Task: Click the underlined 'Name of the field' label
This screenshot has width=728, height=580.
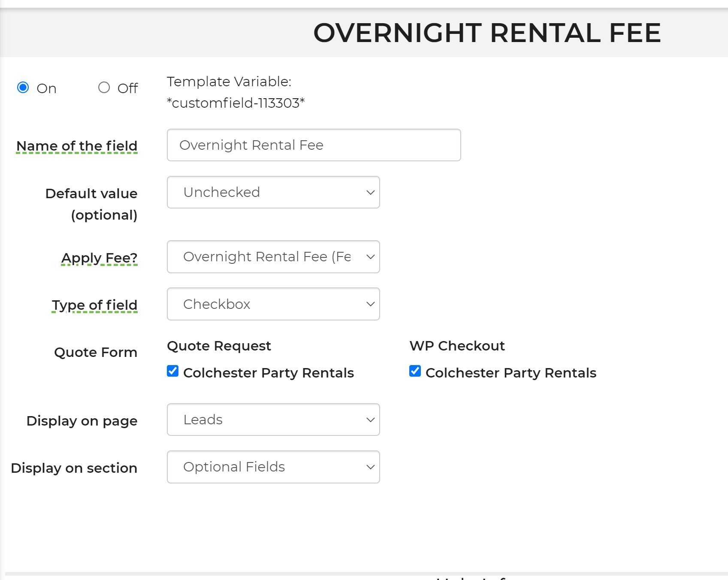Action: click(77, 146)
